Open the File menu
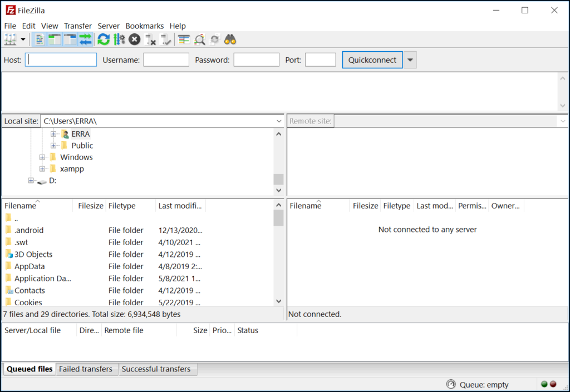The width and height of the screenshot is (570, 392). [10, 26]
